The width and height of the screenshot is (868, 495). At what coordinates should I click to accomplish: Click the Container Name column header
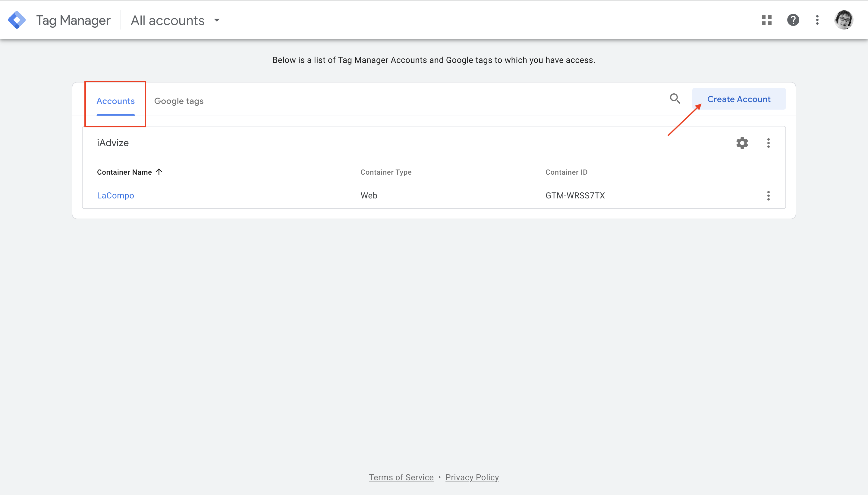click(124, 172)
